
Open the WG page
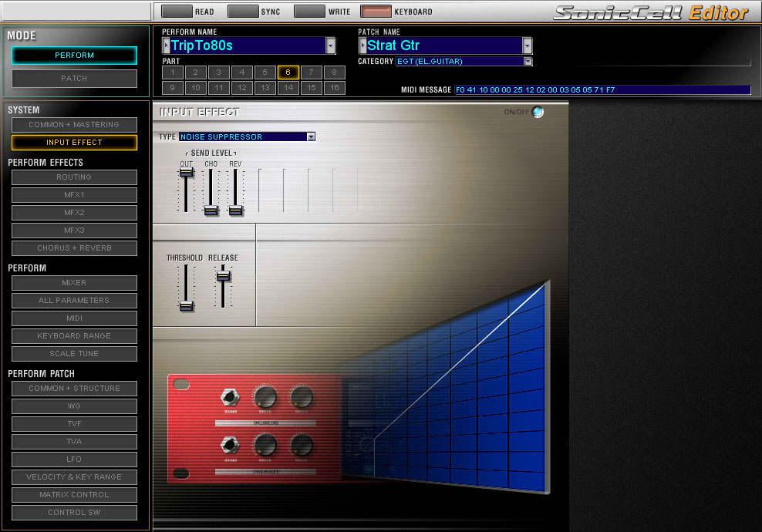click(74, 406)
